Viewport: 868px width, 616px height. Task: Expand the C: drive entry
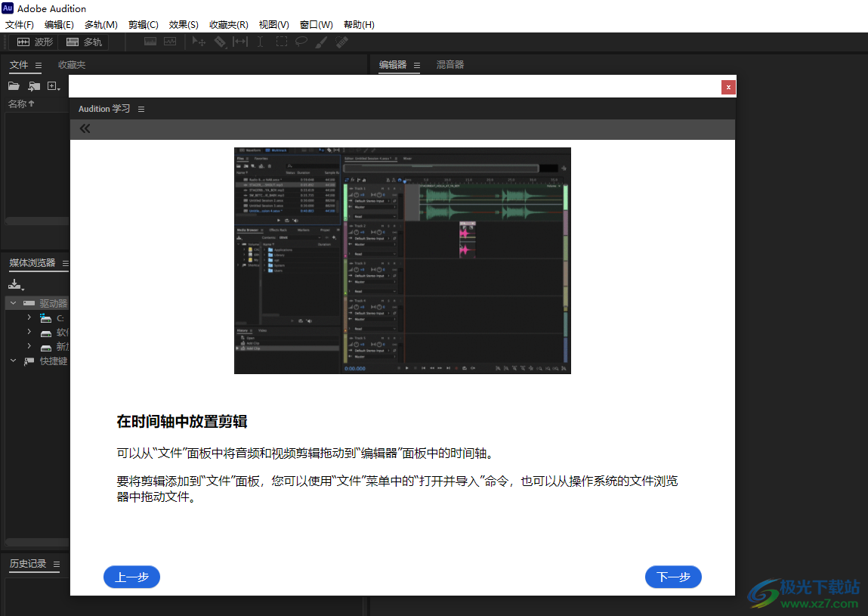click(29, 317)
